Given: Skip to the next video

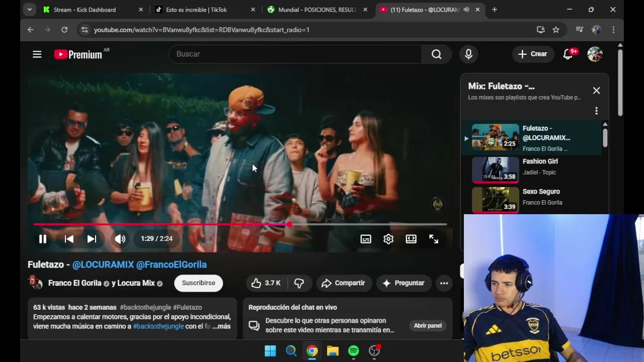Looking at the screenshot, I should [92, 239].
